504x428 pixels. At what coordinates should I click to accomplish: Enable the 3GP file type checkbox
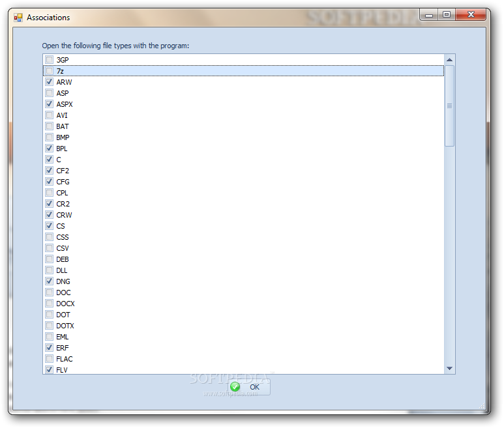[x=49, y=60]
